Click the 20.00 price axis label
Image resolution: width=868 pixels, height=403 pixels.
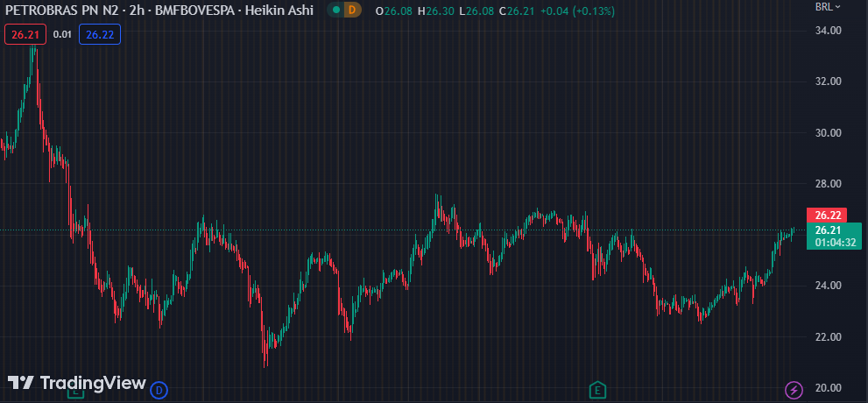pyautogui.click(x=829, y=387)
